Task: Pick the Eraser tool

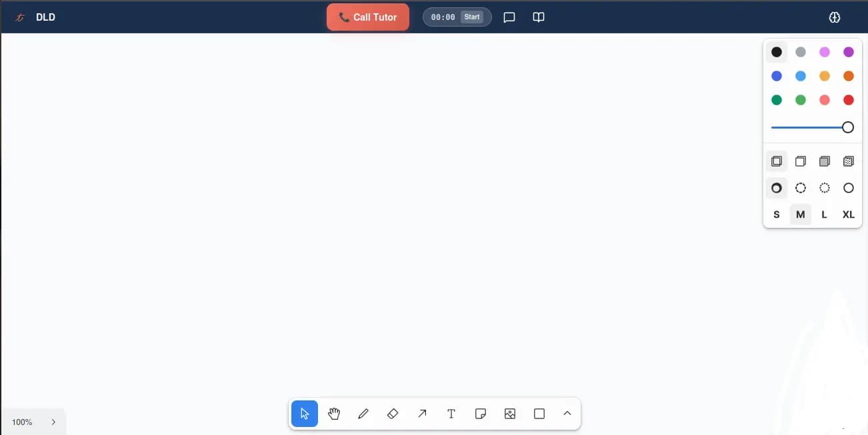Action: 393,414
